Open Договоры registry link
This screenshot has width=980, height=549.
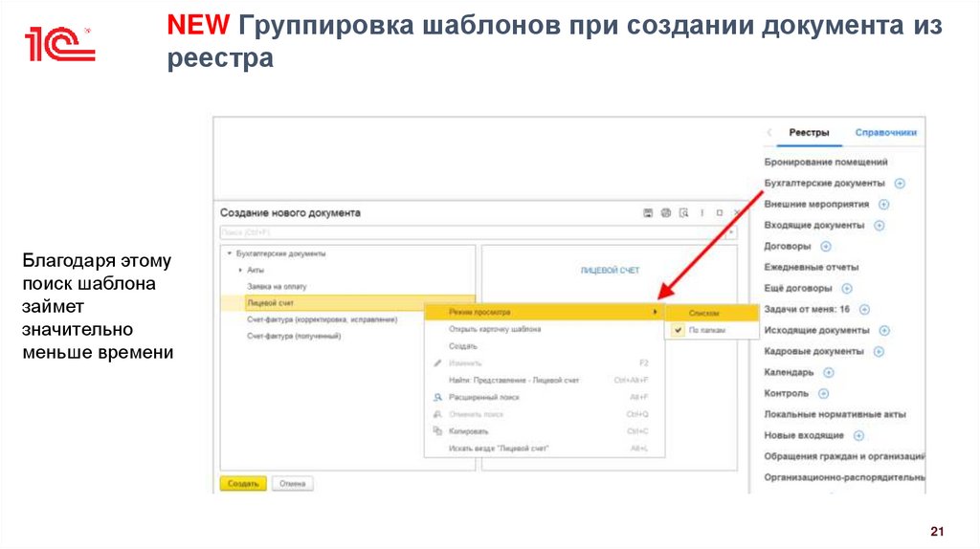[x=788, y=246]
